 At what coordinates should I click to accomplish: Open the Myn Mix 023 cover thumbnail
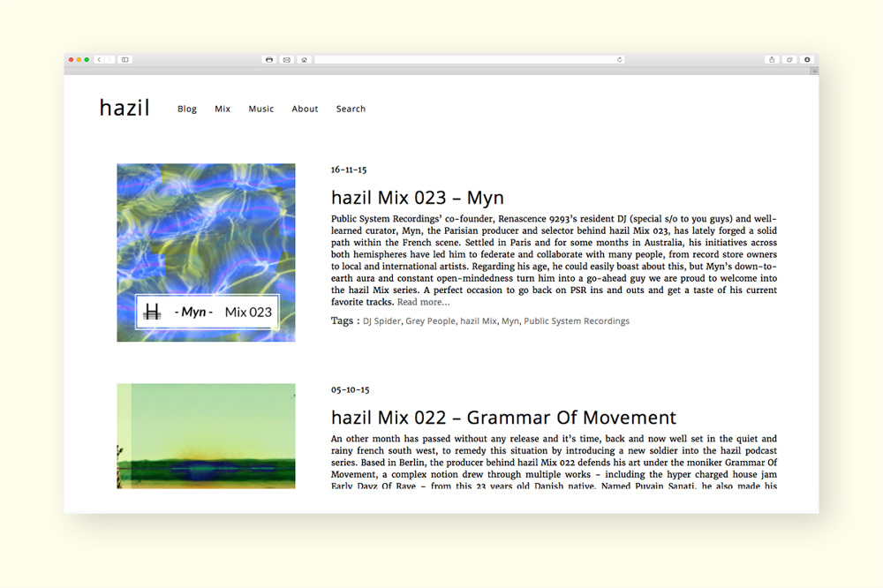point(206,253)
